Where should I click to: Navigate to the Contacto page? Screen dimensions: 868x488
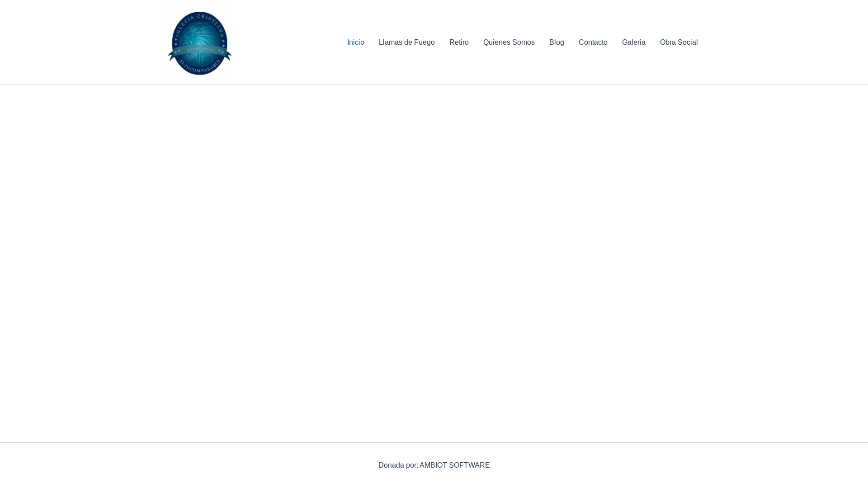tap(593, 42)
